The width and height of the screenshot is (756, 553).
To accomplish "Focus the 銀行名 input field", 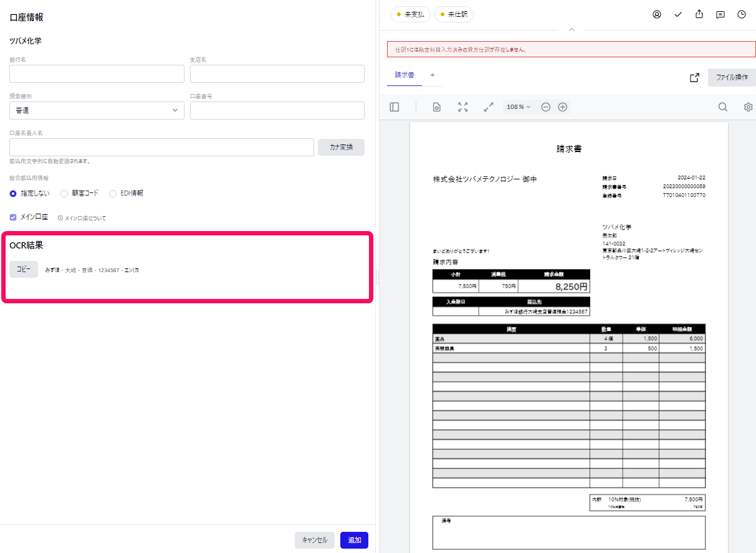I will tap(97, 73).
